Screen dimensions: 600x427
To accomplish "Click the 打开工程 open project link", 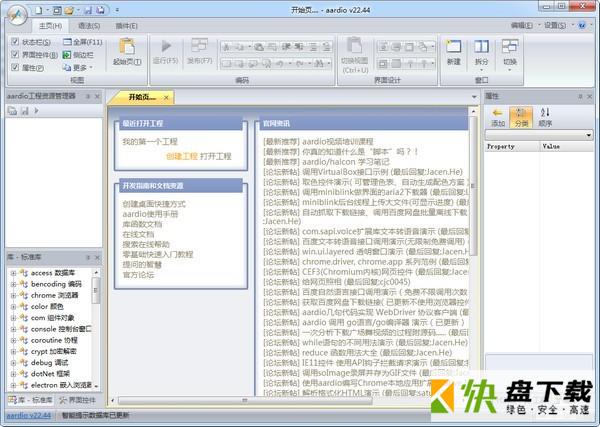I will 215,156.
